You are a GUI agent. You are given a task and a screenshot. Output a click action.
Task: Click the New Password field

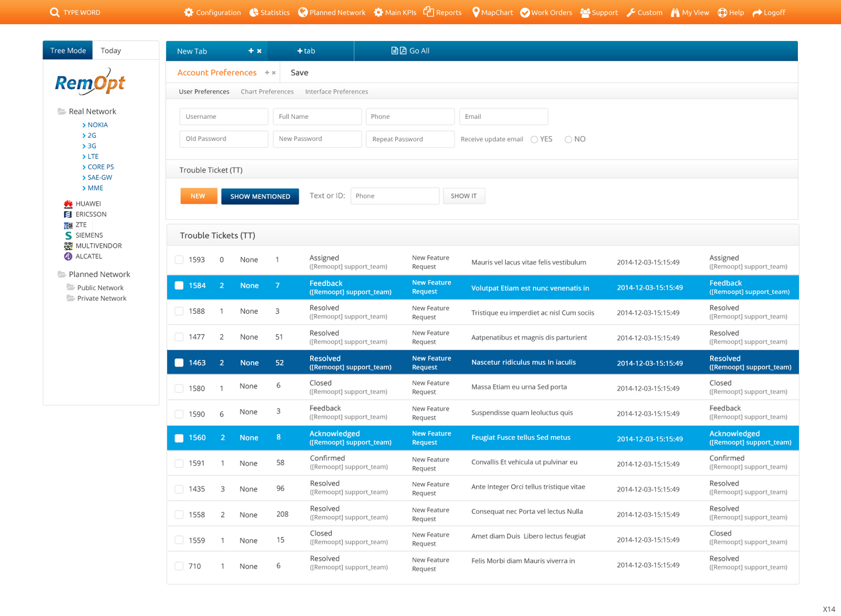(317, 139)
